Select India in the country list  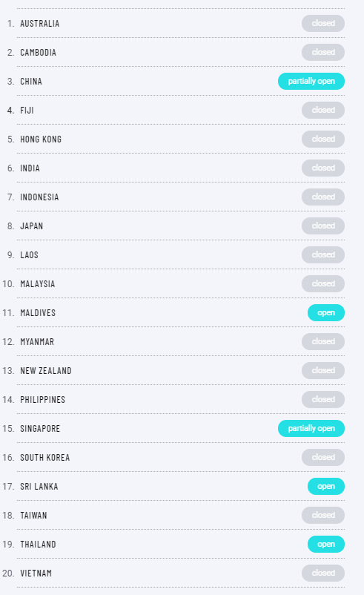point(30,168)
